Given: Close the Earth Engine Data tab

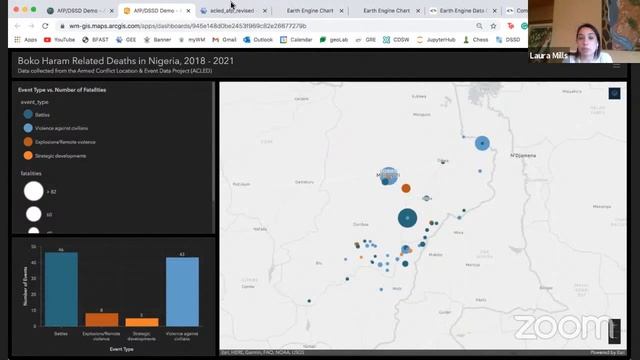Looking at the screenshot, I should click(495, 11).
